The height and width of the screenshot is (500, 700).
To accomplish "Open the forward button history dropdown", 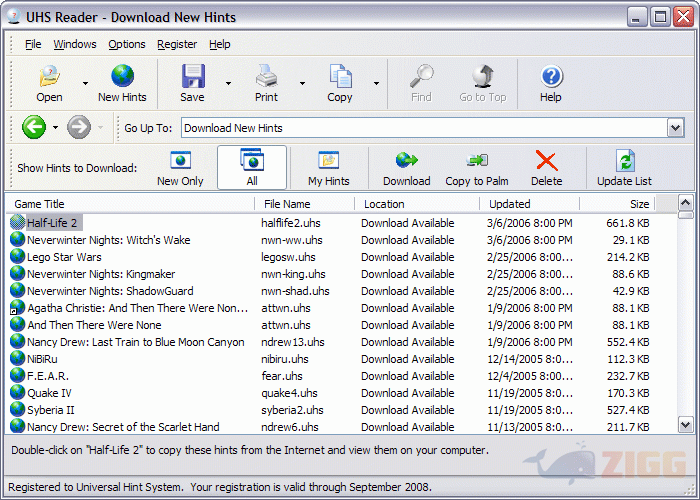I will pos(100,128).
